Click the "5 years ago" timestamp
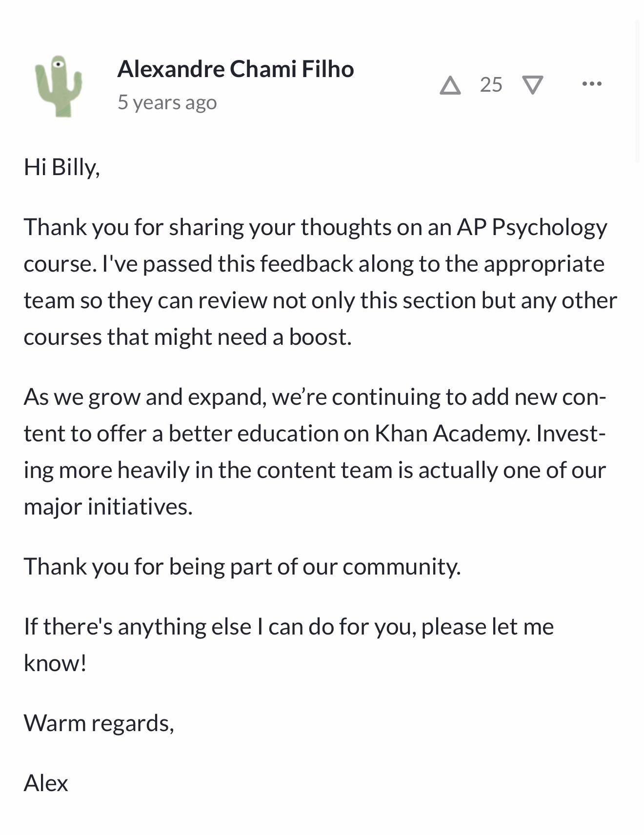Viewport: 644px width, 835px height. (167, 102)
